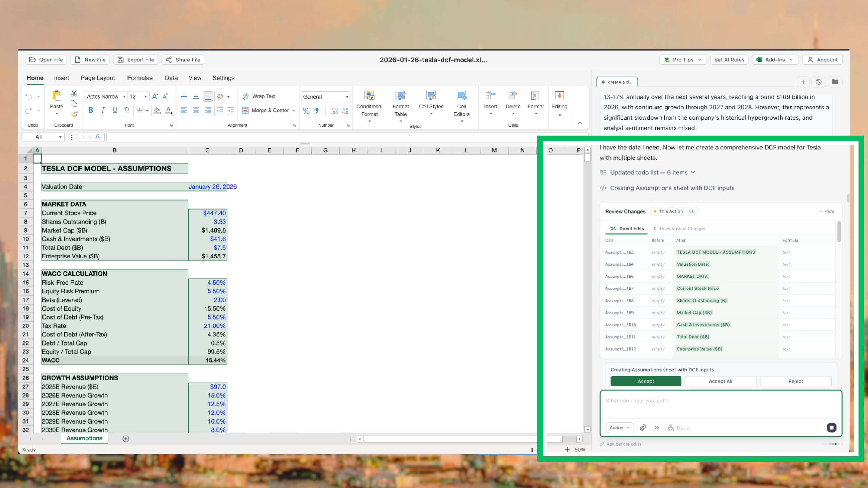This screenshot has height=488, width=868.
Task: Click the Set AI Rules button
Action: [729, 60]
